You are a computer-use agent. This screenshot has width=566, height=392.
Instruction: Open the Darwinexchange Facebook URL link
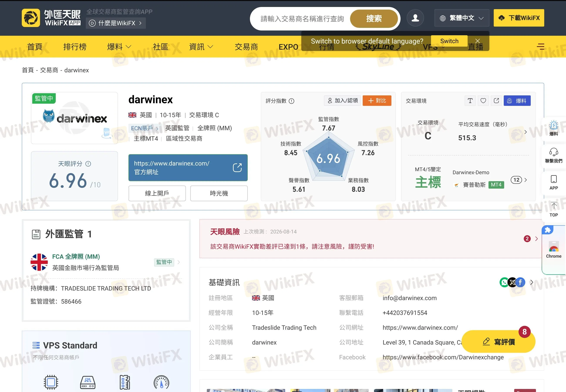click(x=443, y=357)
